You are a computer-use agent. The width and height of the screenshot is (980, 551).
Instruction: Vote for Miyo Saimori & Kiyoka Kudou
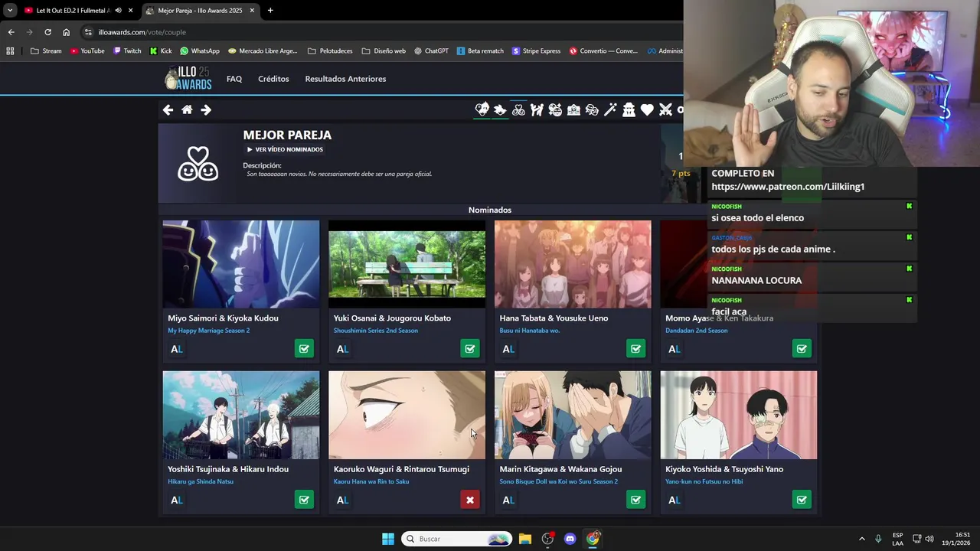coord(304,349)
